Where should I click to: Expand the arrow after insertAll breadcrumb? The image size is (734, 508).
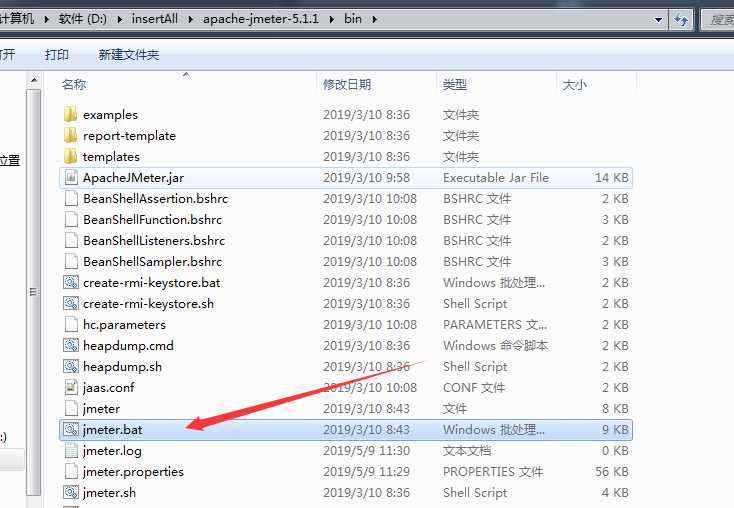pyautogui.click(x=191, y=20)
